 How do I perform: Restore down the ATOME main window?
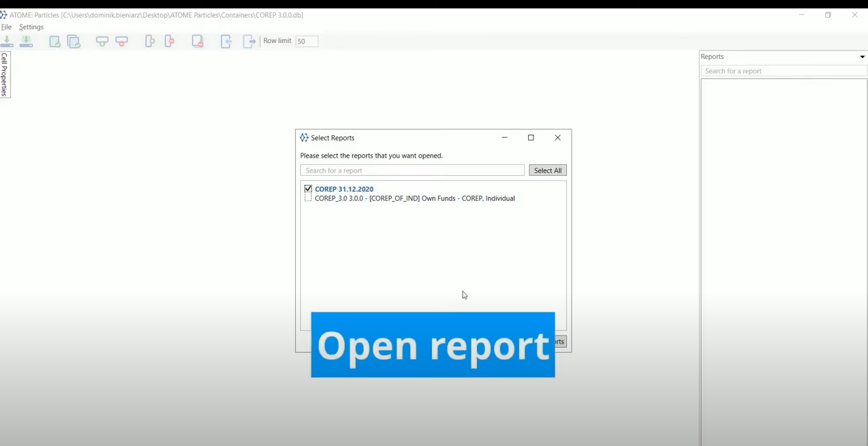pos(828,15)
